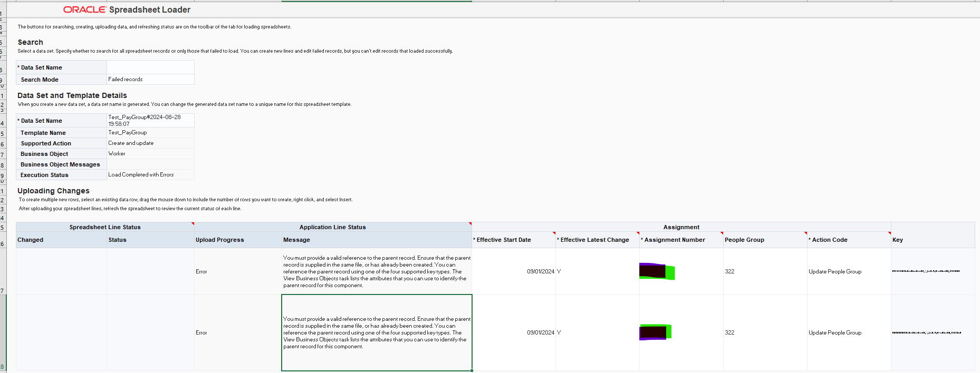Click the Action Code column header

(849, 240)
